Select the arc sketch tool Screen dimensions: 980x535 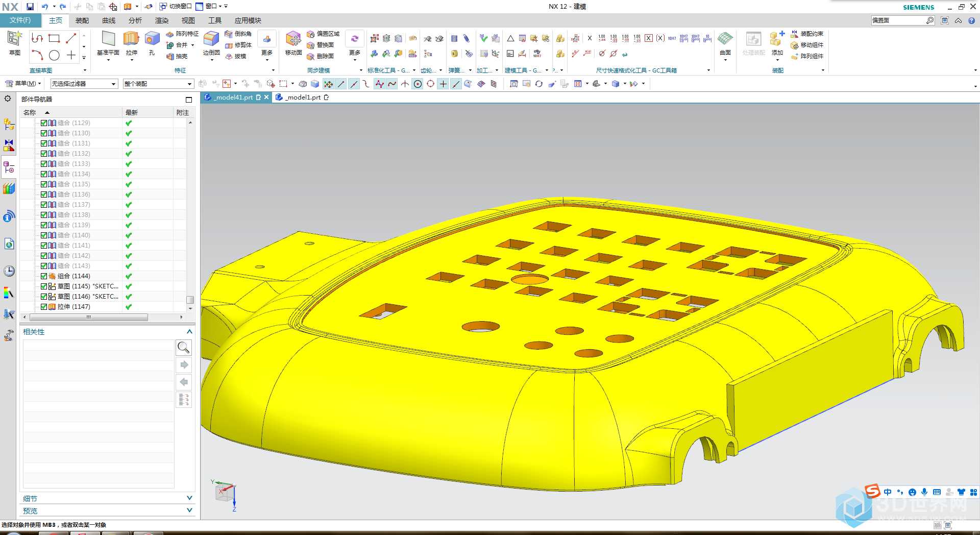pos(37,55)
